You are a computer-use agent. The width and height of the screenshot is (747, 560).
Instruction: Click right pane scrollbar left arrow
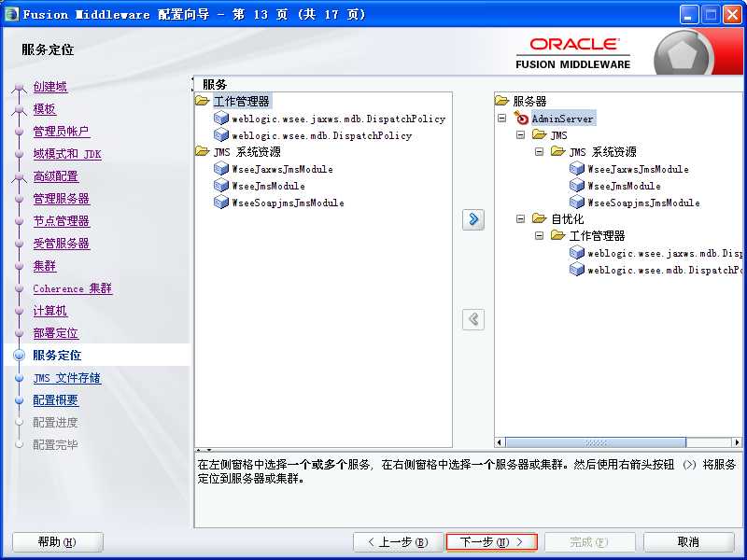click(x=500, y=442)
